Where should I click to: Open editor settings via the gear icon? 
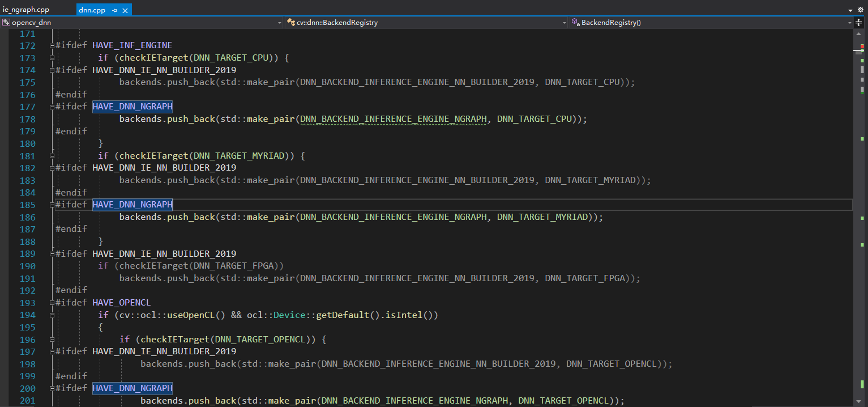(x=860, y=10)
